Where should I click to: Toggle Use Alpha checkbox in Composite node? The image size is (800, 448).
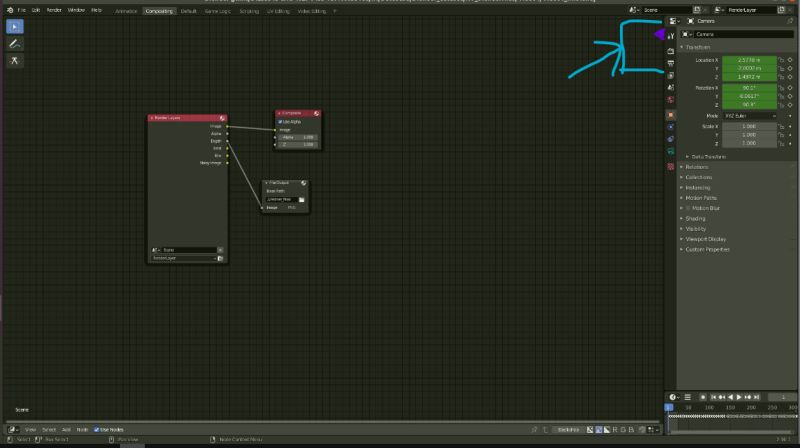tap(280, 122)
